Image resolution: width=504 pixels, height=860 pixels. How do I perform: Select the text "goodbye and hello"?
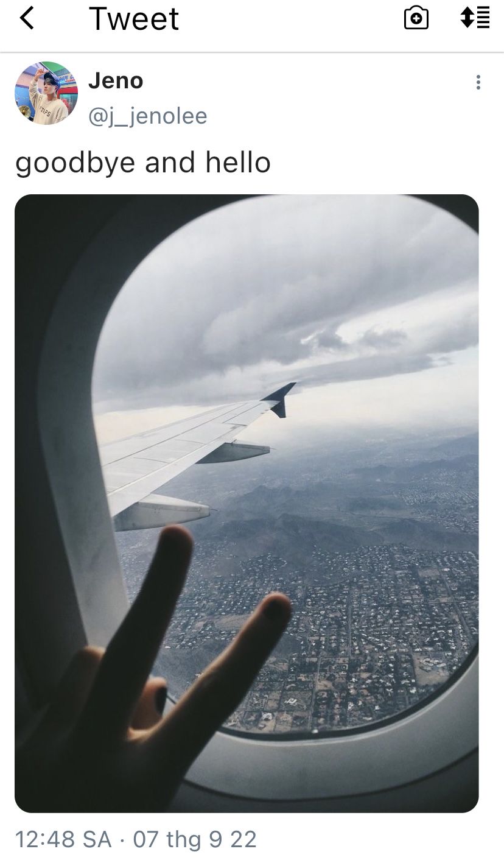click(x=143, y=163)
